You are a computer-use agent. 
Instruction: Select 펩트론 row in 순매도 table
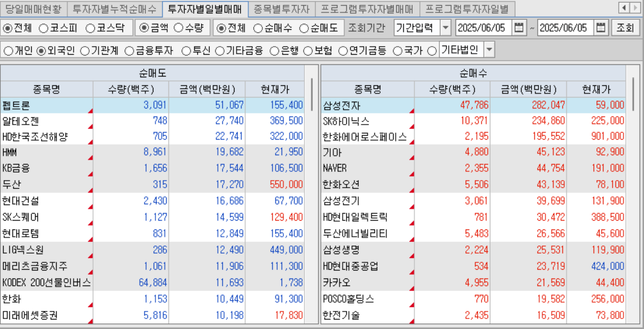(x=152, y=105)
